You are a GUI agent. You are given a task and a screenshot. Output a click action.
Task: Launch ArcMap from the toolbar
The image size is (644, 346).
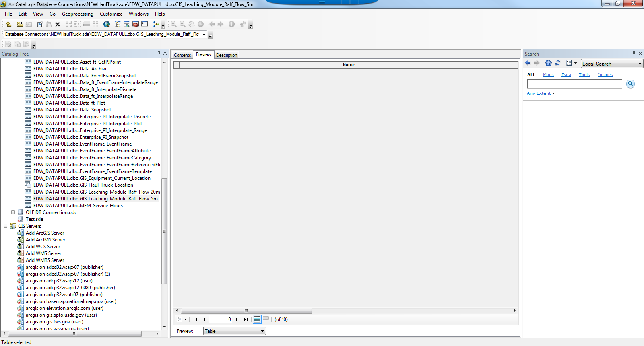[107, 24]
